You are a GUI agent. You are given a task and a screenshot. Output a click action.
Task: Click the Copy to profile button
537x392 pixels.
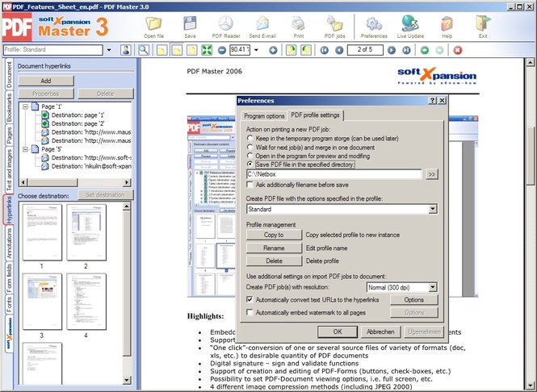coord(274,235)
